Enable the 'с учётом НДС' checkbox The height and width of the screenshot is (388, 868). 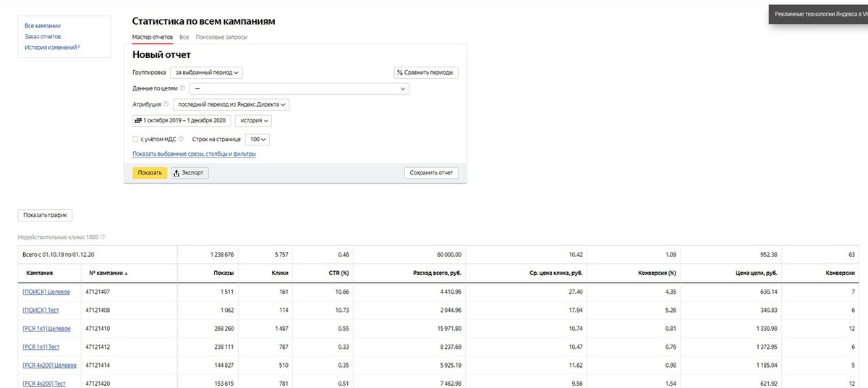pos(135,139)
